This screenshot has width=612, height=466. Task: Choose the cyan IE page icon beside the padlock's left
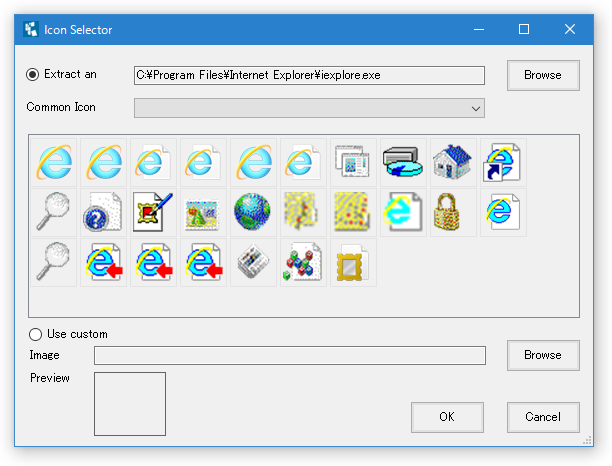pyautogui.click(x=403, y=212)
